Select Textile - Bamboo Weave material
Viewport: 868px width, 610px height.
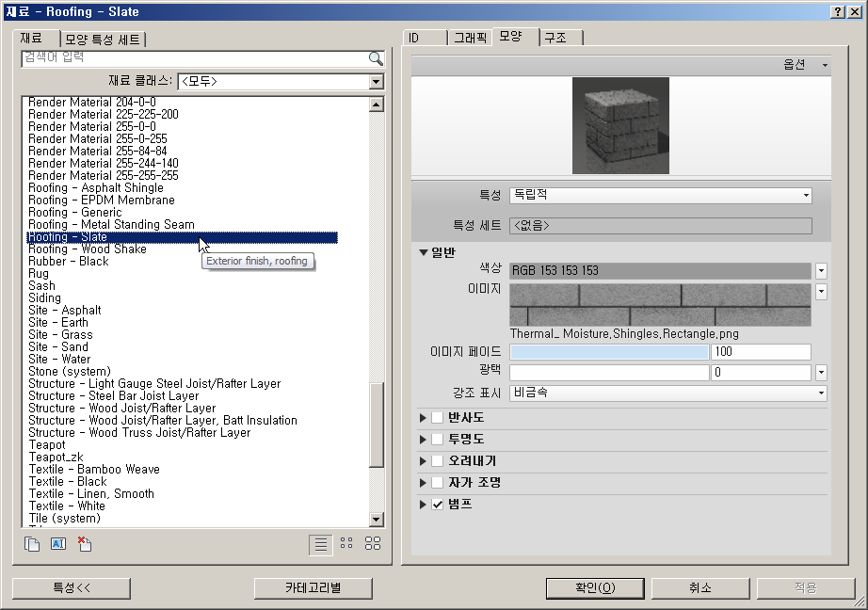(x=94, y=470)
